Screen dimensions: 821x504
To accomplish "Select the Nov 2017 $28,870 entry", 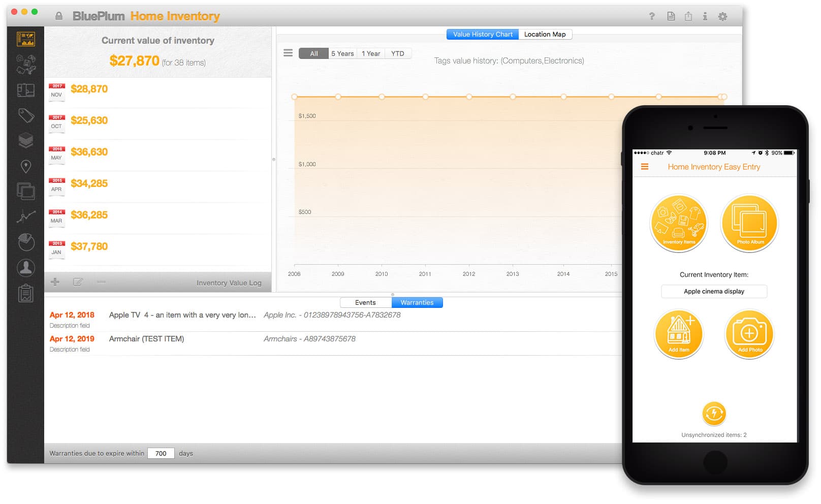I will coord(158,92).
